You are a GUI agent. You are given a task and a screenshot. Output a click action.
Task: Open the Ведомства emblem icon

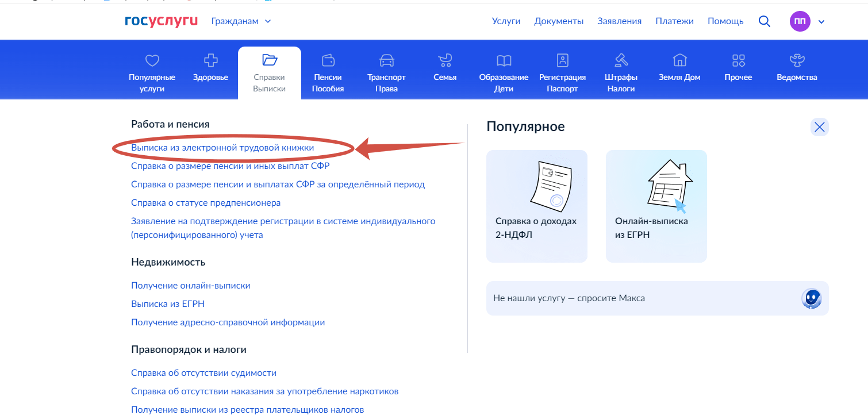[797, 60]
